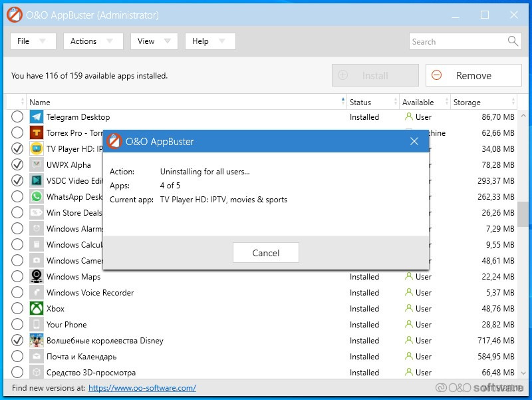Viewport: 532px width, 400px height.
Task: Open the oo-software.com link
Action: click(142, 388)
